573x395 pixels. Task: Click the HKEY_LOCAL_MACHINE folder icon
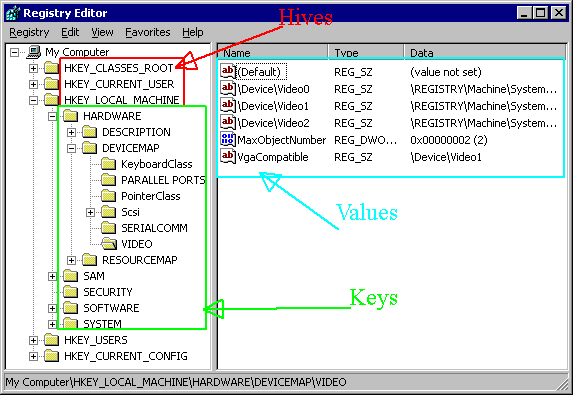(52, 100)
